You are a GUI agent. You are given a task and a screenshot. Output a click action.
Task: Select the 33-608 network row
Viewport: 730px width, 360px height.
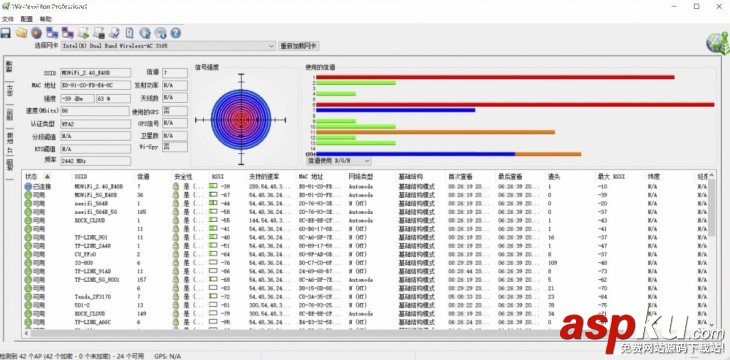(x=366, y=263)
